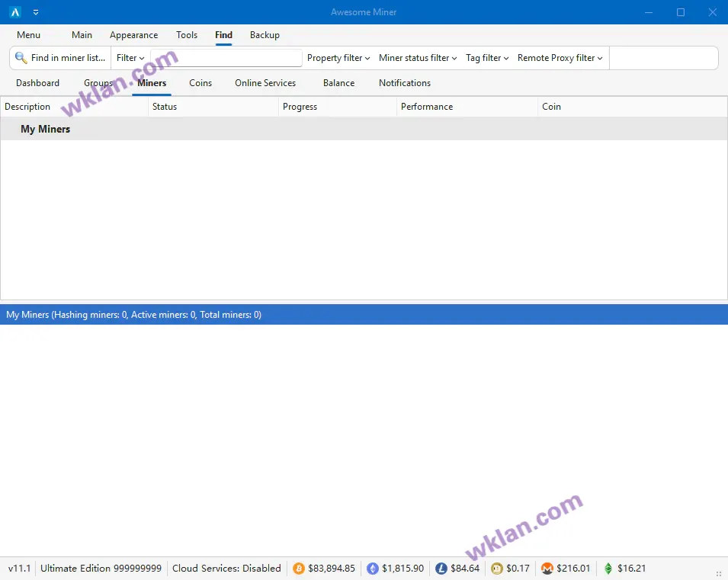Switch to the Backup ribbon tab
Viewport: 728px width, 580px height.
point(265,35)
